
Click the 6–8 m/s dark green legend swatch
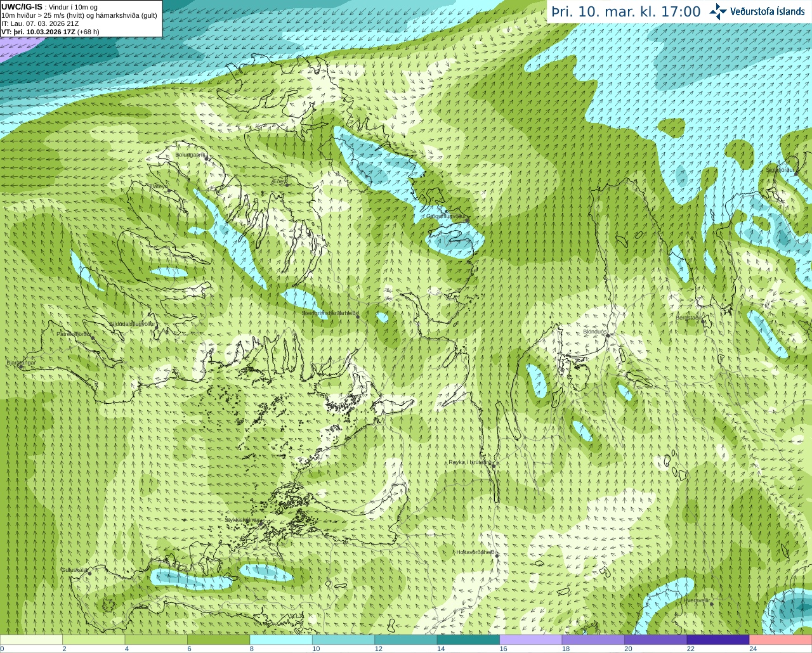219,640
